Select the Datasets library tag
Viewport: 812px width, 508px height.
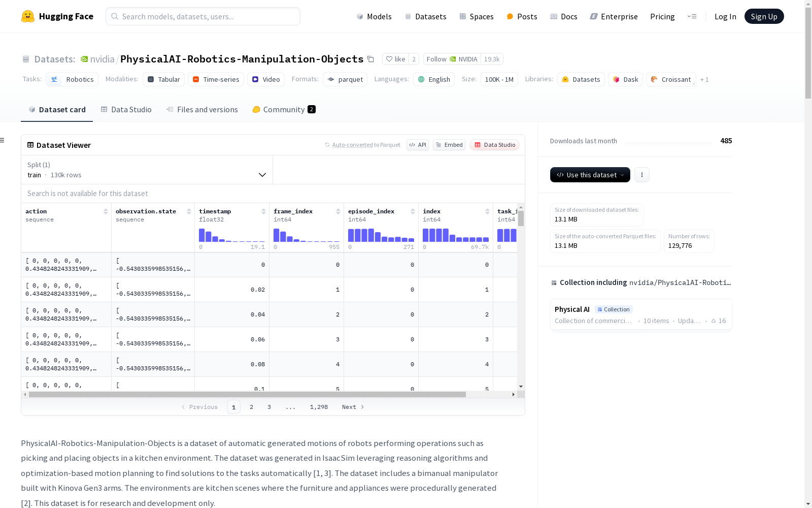coord(581,79)
